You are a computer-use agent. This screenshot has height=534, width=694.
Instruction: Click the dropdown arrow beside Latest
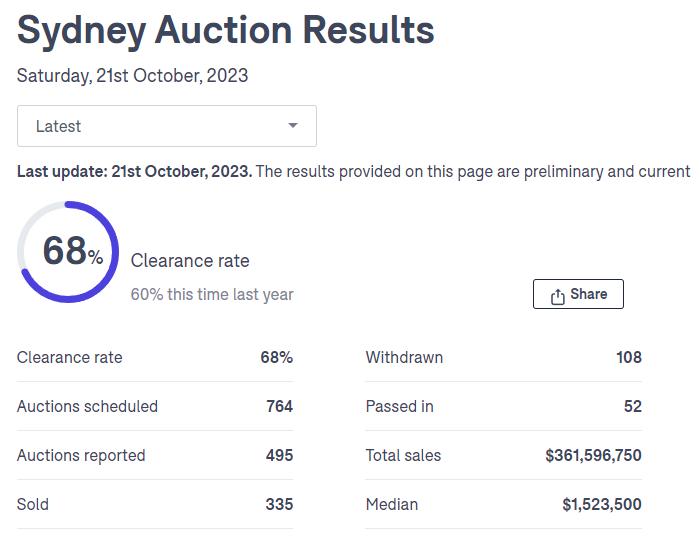click(293, 126)
